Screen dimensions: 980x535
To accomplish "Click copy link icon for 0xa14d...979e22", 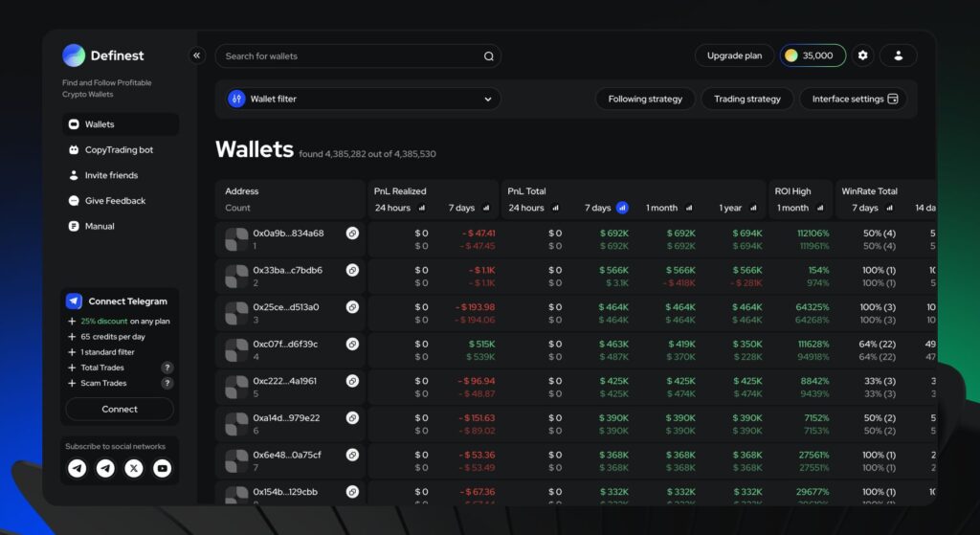I will [x=352, y=417].
